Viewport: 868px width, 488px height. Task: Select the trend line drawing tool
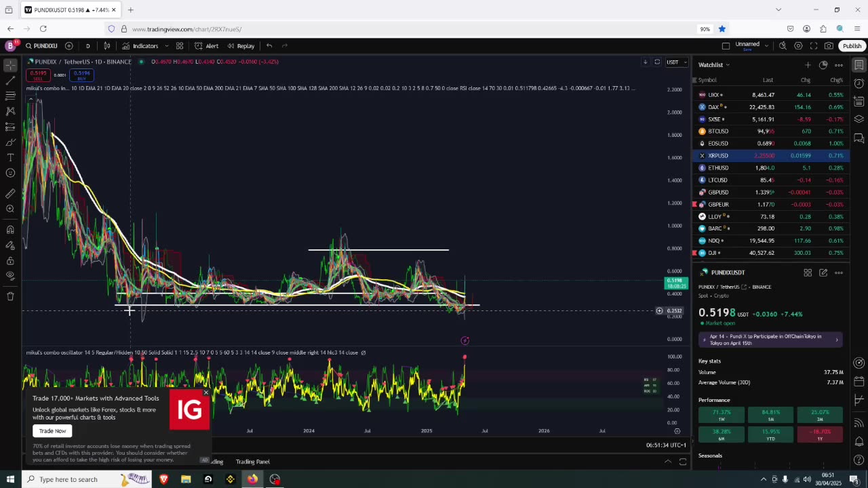10,81
